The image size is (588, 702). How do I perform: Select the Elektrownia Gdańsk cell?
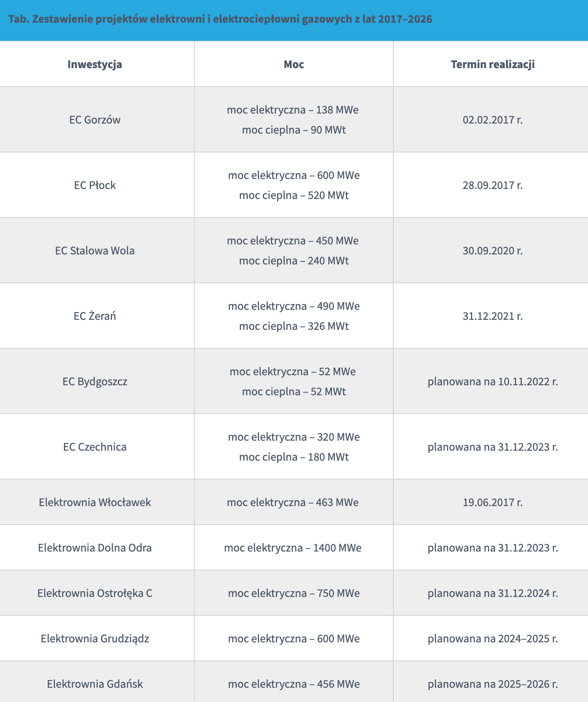click(95, 684)
